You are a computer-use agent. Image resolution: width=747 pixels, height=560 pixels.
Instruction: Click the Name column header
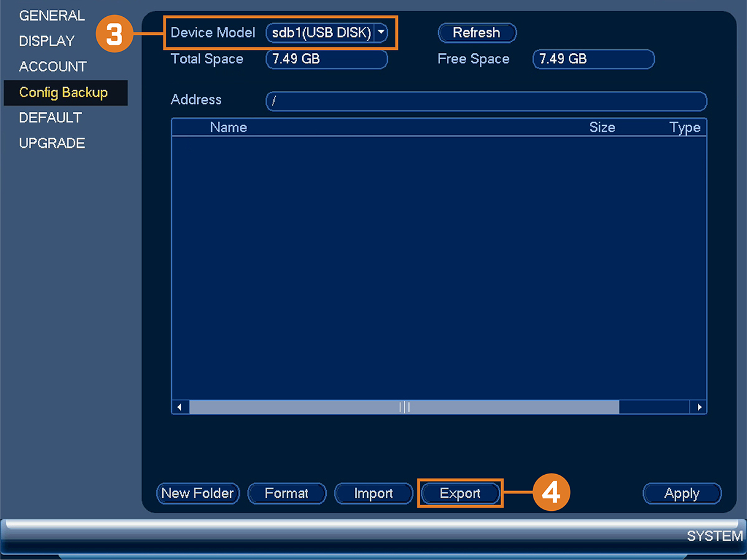[228, 128]
